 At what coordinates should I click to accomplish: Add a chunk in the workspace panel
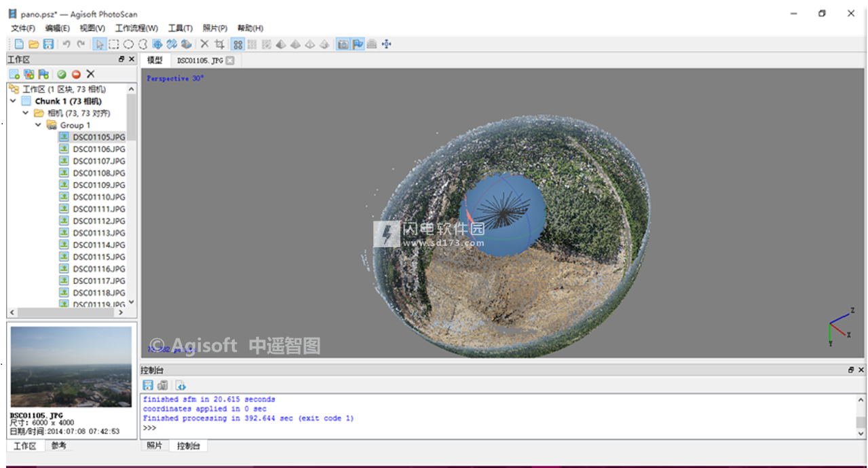(x=14, y=74)
